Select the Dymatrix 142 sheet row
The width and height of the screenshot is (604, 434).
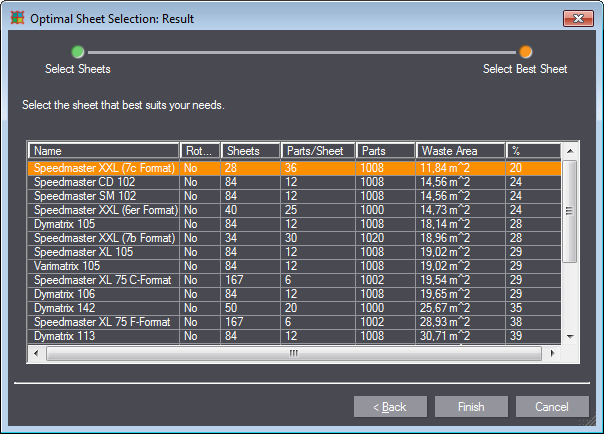click(103, 308)
